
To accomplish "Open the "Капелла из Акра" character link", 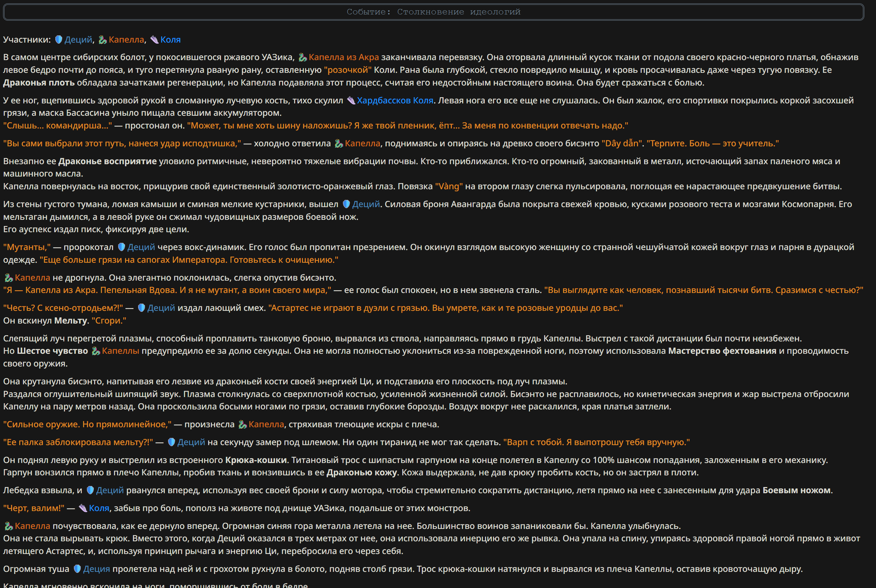I will (344, 57).
